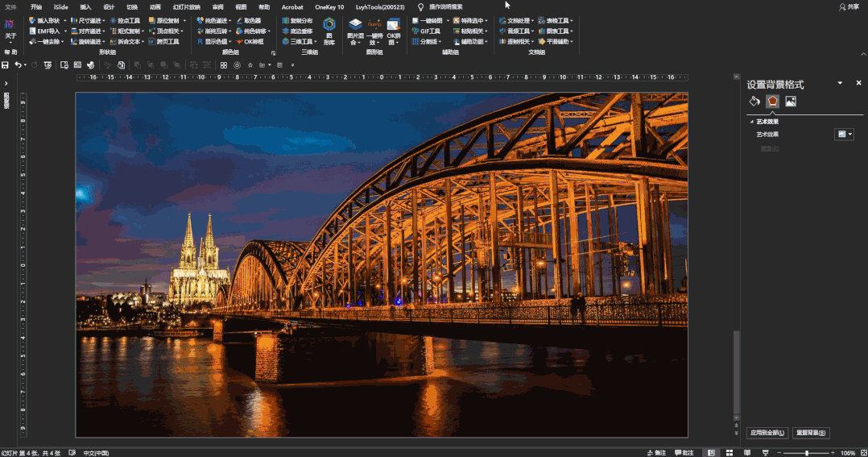The image size is (868, 457).
Task: Switch to the Picture tab icon
Action: tap(791, 102)
